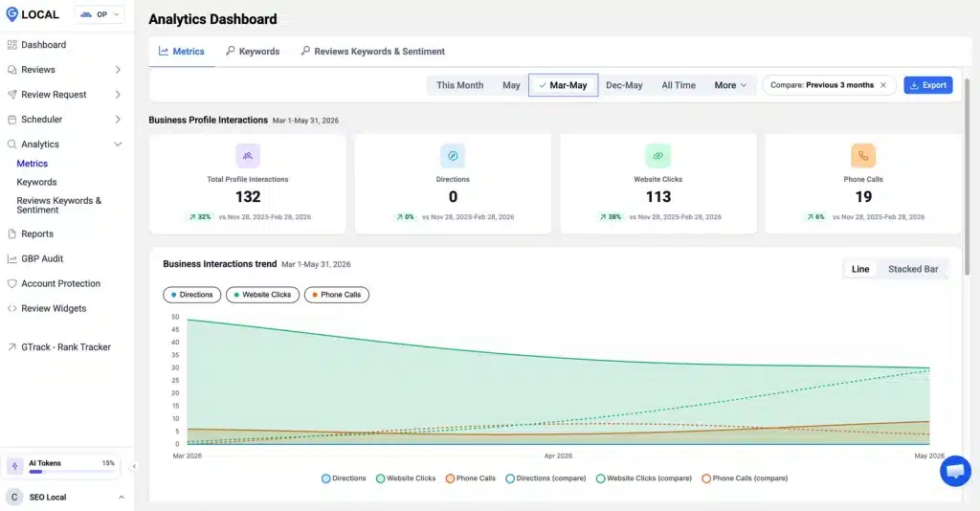This screenshot has width=980, height=511.
Task: Click the Metrics tab line-chart icon
Action: 164,52
